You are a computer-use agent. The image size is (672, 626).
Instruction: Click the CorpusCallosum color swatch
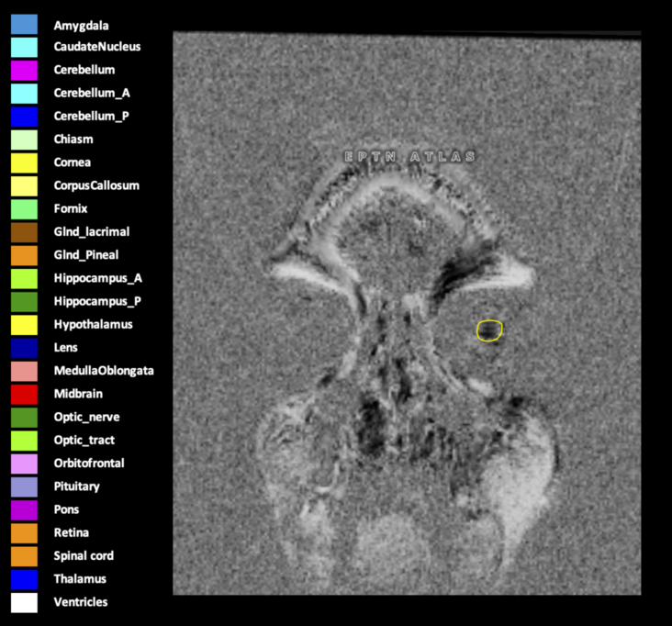pyautogui.click(x=24, y=186)
